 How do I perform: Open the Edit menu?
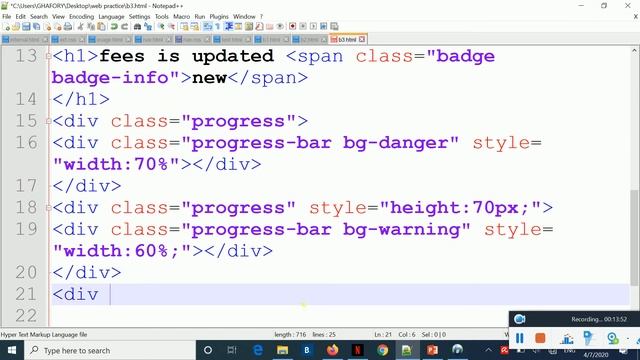(20, 17)
